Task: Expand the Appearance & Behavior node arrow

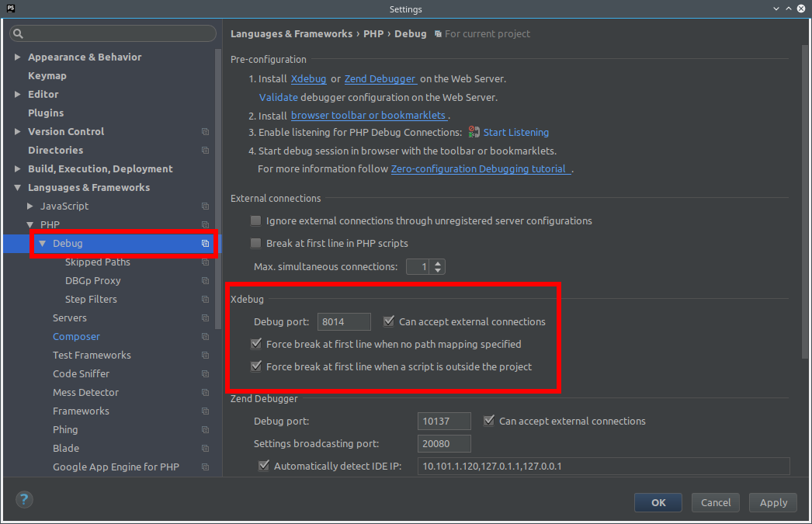Action: click(18, 57)
